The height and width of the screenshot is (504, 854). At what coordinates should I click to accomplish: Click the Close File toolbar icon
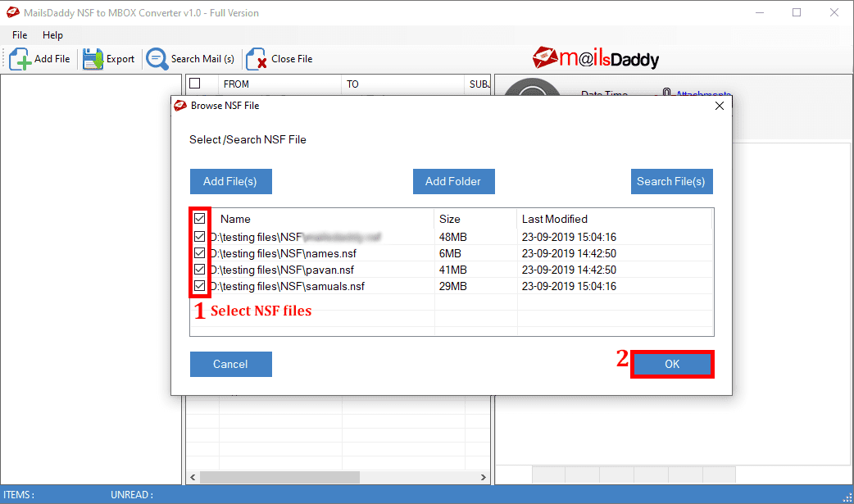[x=254, y=58]
